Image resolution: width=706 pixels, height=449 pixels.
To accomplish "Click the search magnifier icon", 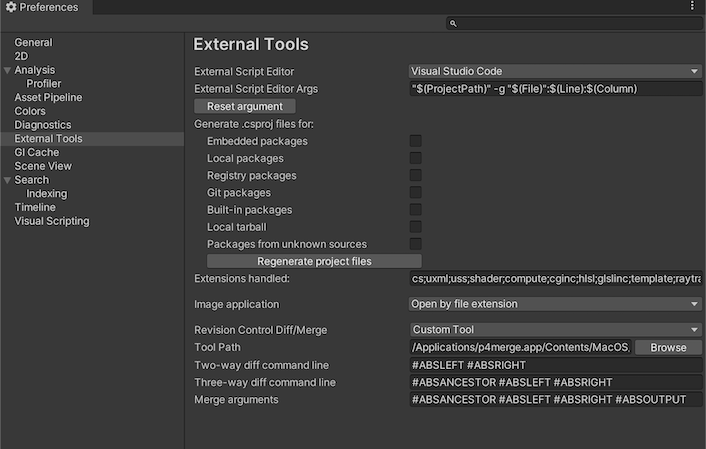I will click(453, 23).
